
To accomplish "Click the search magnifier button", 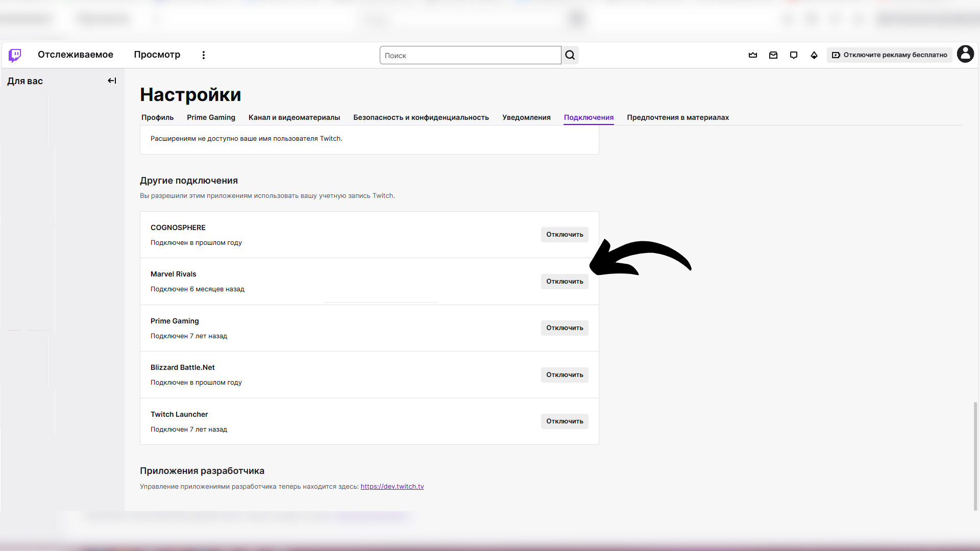I will tap(570, 55).
